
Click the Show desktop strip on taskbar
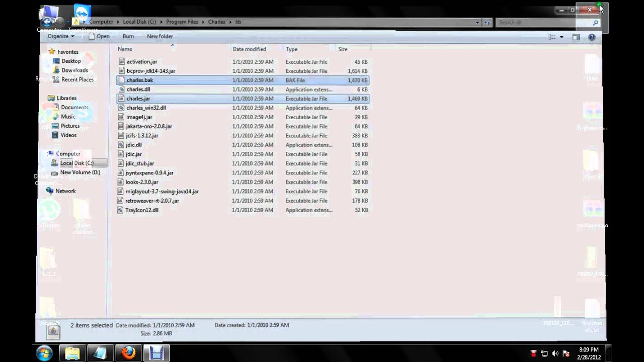[608, 353]
